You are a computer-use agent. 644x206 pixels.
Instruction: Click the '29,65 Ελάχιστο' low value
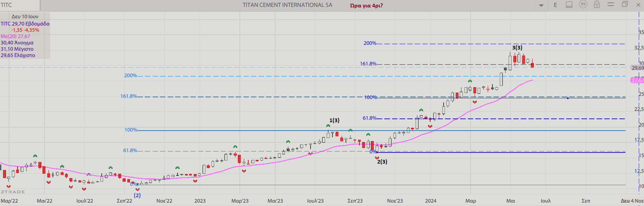pyautogui.click(x=18, y=55)
